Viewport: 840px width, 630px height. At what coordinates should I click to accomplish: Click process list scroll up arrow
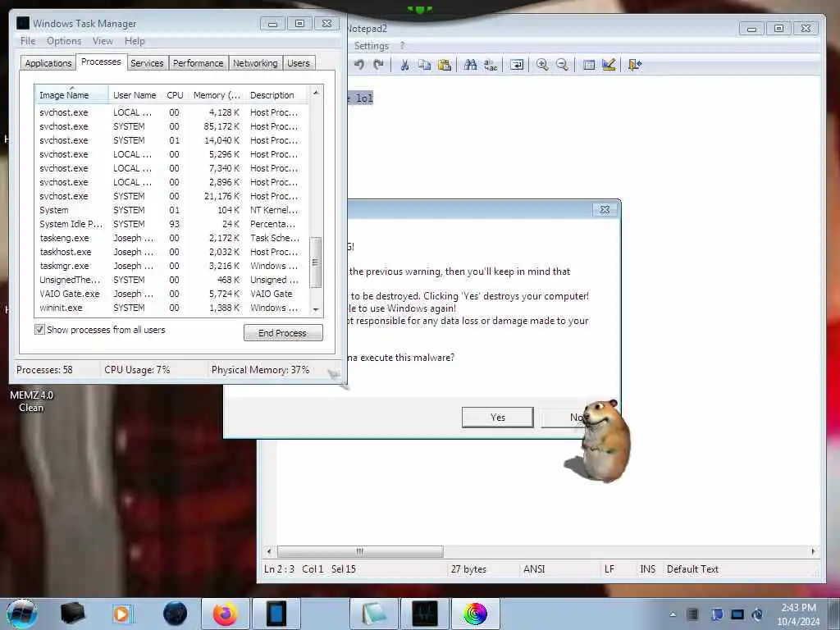pyautogui.click(x=316, y=93)
